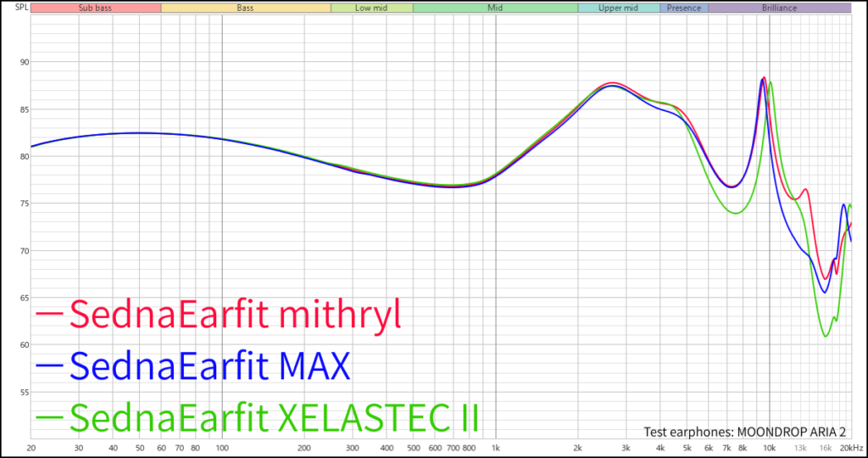Click the Upper mid band label
868x458 pixels.
[619, 8]
